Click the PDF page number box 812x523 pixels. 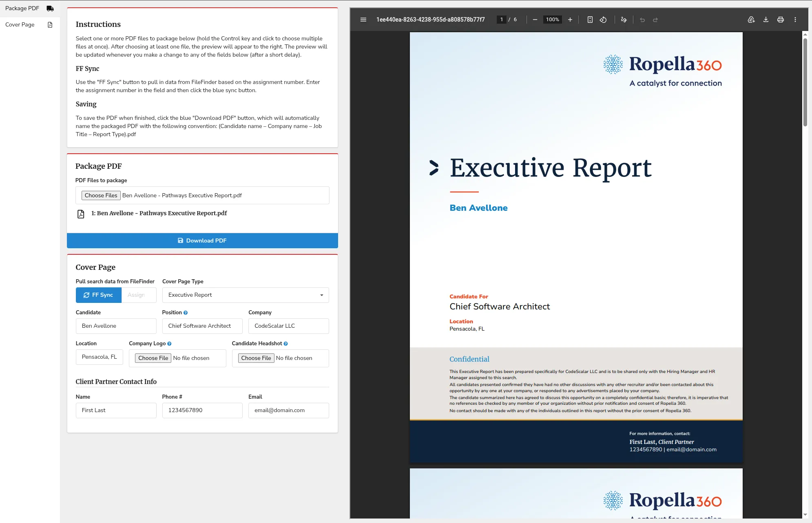pos(501,20)
